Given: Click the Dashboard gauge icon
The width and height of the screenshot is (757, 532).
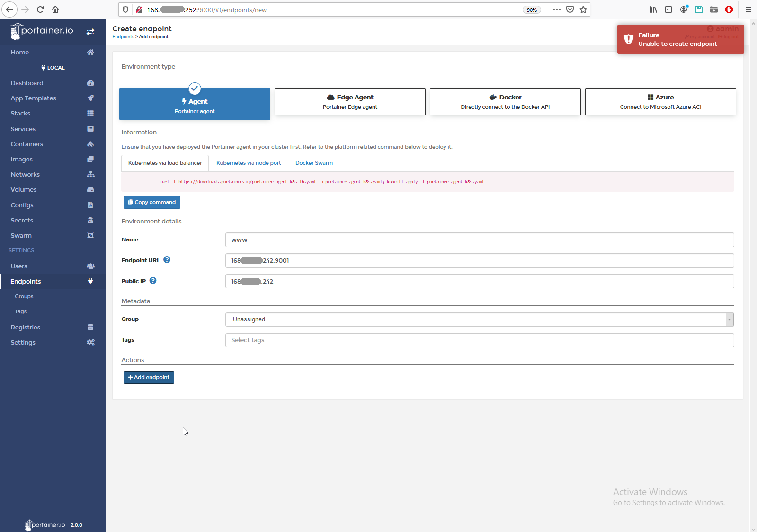Looking at the screenshot, I should [x=90, y=83].
